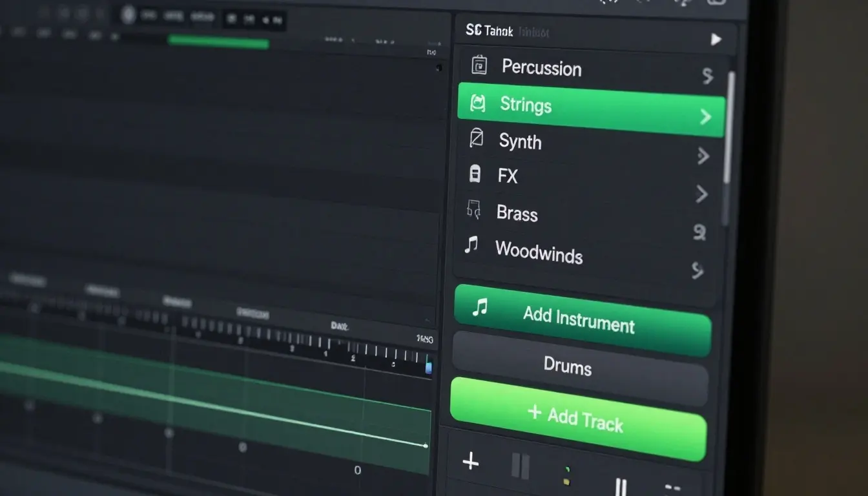Select the Brass instrument icon

pos(475,209)
